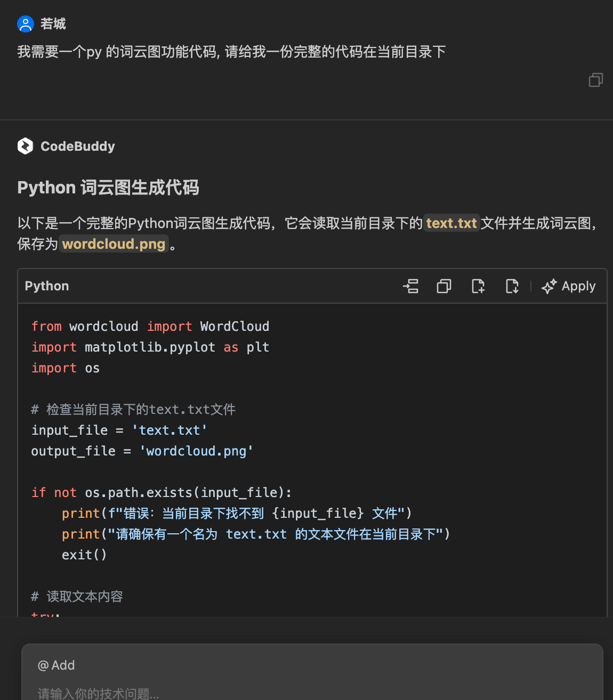Save the code to a file via download icon
This screenshot has height=700, width=613.
(512, 286)
